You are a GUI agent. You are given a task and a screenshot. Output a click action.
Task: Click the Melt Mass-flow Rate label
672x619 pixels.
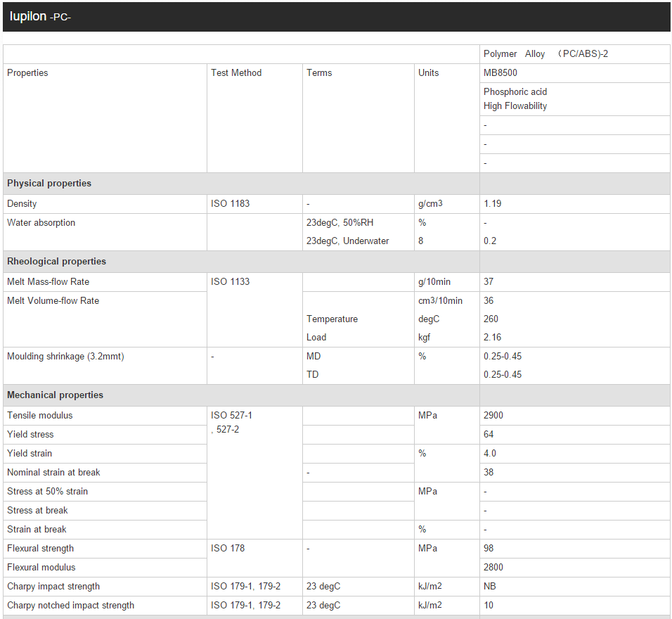pos(48,282)
